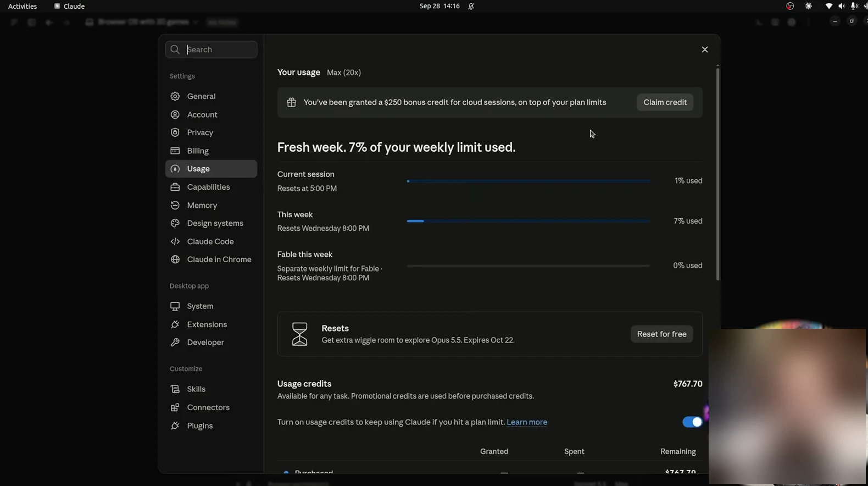Click the Claude Code brackets icon
The width and height of the screenshot is (868, 486).
175,241
